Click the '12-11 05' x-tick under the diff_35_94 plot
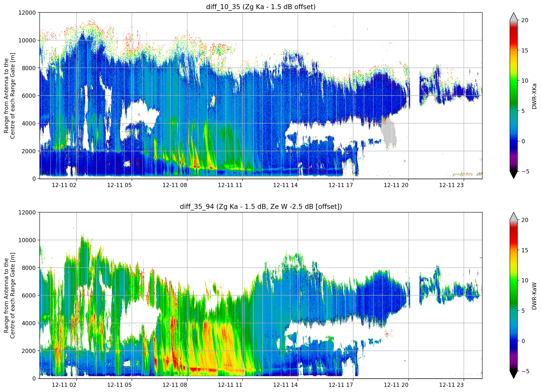This screenshot has width=541, height=392. (120, 385)
